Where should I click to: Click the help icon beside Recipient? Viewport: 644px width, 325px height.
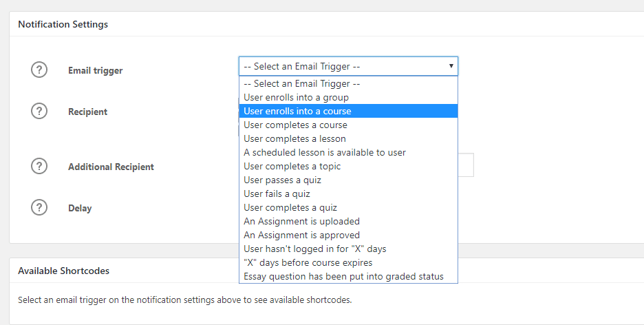pyautogui.click(x=40, y=111)
